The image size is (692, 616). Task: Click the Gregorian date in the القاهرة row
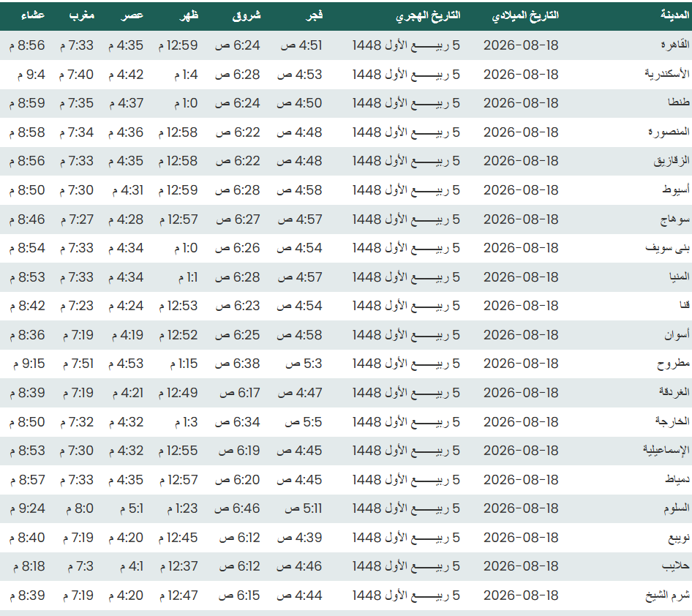(x=522, y=45)
